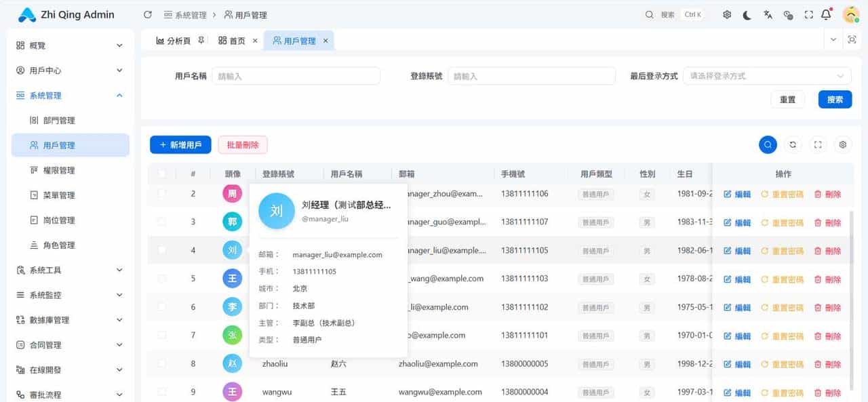Toggle dark mode with the moon icon

(x=747, y=14)
